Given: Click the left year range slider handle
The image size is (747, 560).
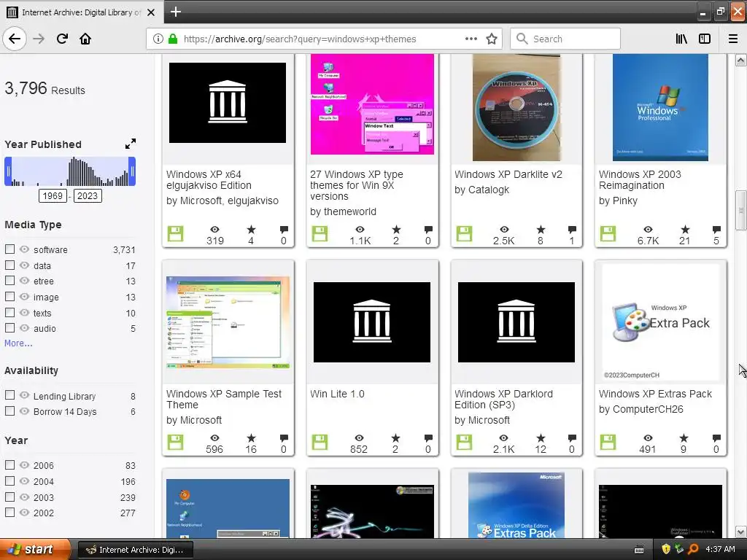Looking at the screenshot, I should 7,171.
